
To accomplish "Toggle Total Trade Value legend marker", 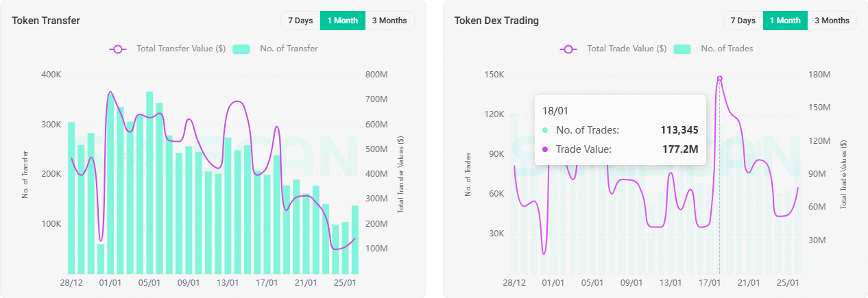I will point(568,49).
